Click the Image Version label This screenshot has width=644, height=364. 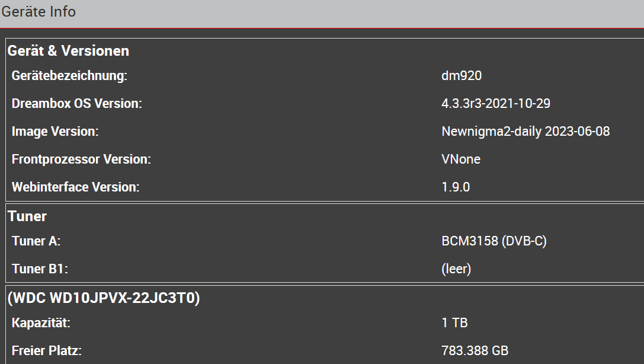click(55, 132)
